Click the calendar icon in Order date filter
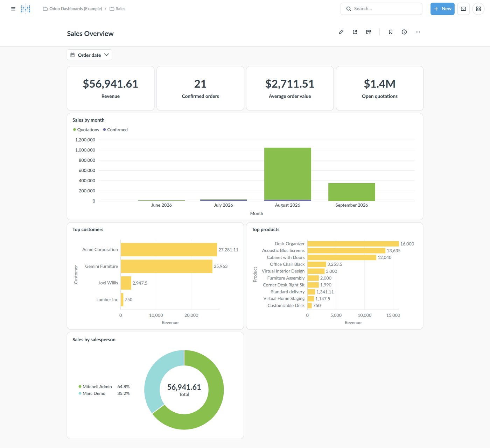The height and width of the screenshot is (448, 490). point(72,55)
